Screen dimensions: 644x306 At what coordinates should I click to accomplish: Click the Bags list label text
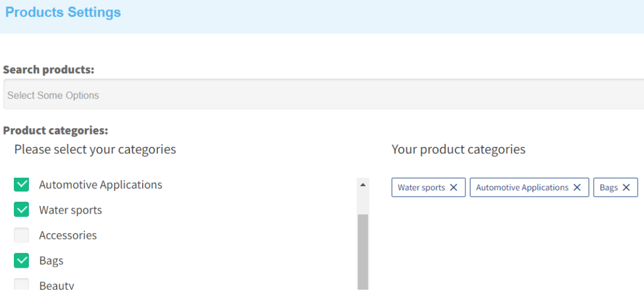click(51, 261)
